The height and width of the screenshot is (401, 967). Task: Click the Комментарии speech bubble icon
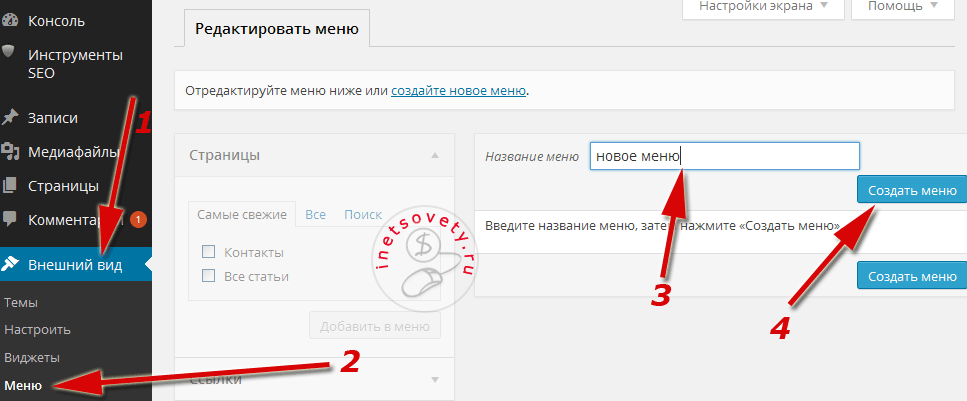click(x=9, y=218)
